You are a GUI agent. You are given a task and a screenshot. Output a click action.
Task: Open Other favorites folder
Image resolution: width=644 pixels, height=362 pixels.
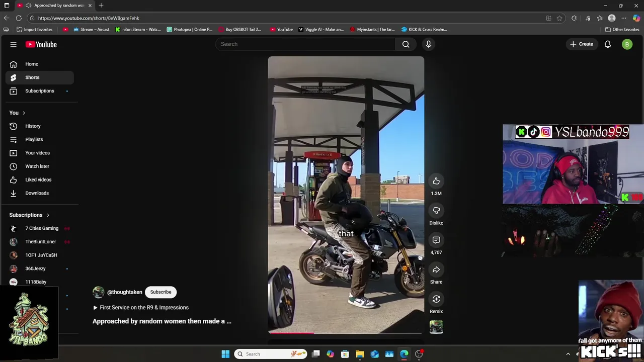coord(622,30)
